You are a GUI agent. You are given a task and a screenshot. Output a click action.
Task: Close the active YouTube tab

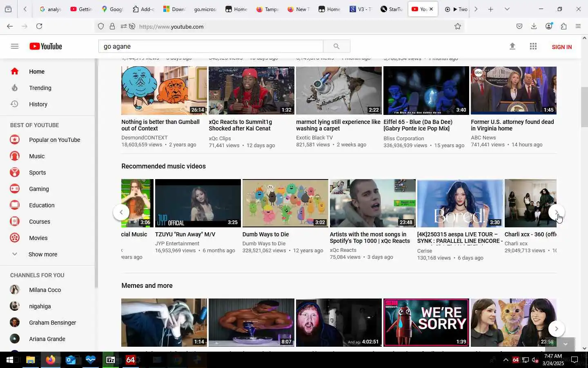(x=431, y=9)
